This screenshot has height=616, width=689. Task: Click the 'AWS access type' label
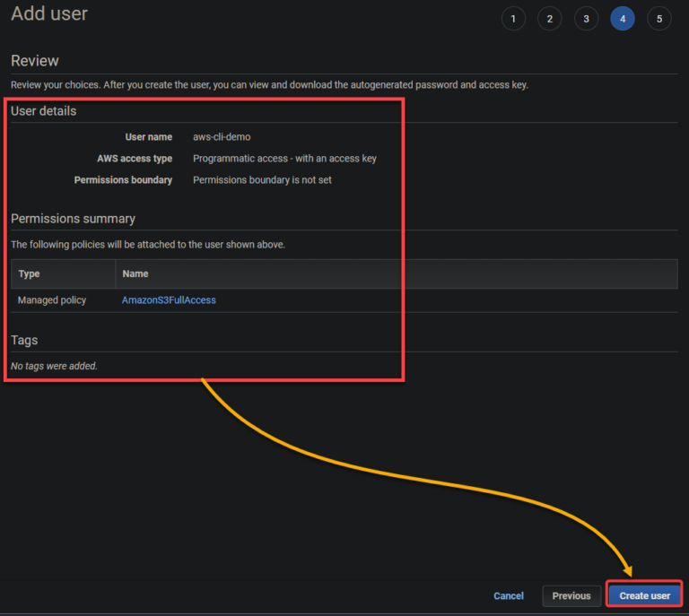[x=135, y=159]
